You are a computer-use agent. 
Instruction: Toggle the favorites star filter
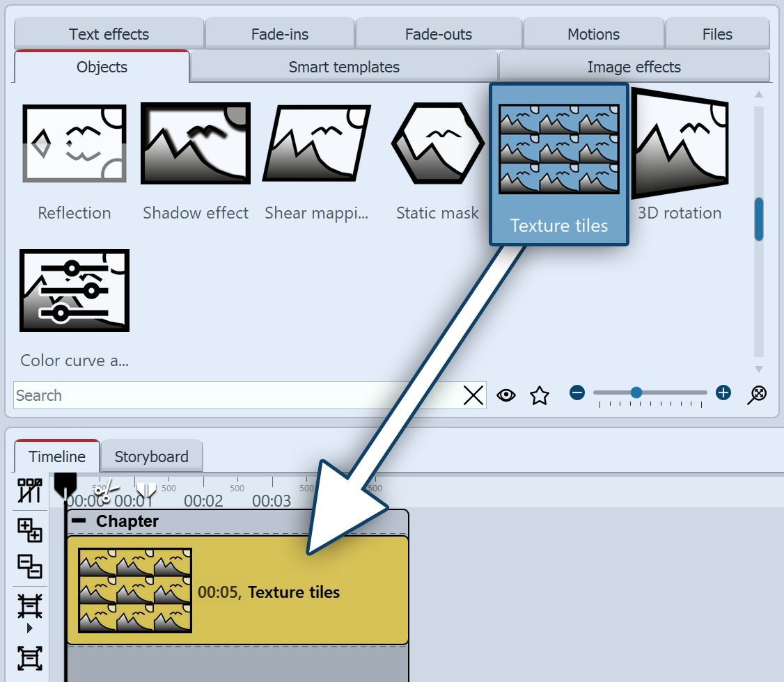(x=540, y=395)
